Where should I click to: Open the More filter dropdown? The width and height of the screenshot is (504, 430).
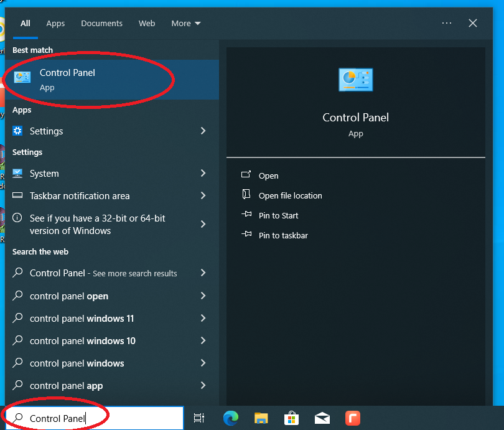click(x=186, y=24)
